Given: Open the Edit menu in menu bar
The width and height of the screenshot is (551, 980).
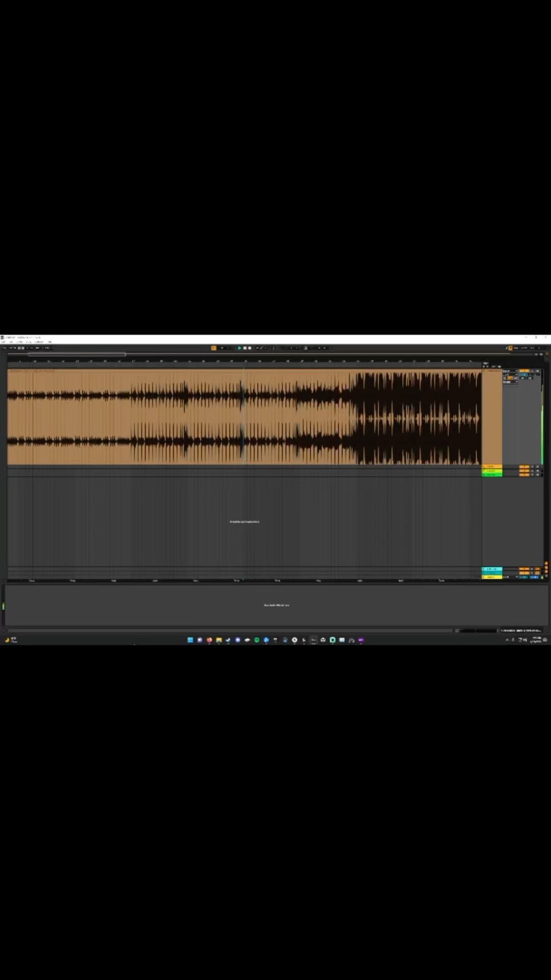Looking at the screenshot, I should click(x=11, y=342).
